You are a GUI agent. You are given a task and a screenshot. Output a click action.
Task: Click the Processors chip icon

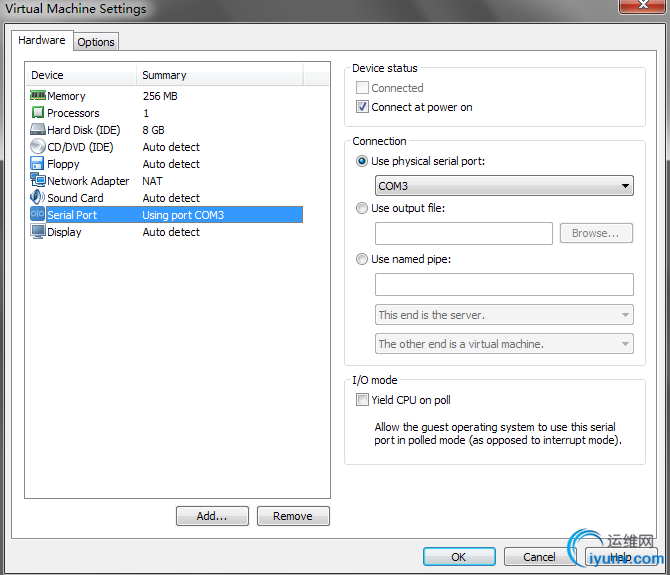[x=38, y=112]
